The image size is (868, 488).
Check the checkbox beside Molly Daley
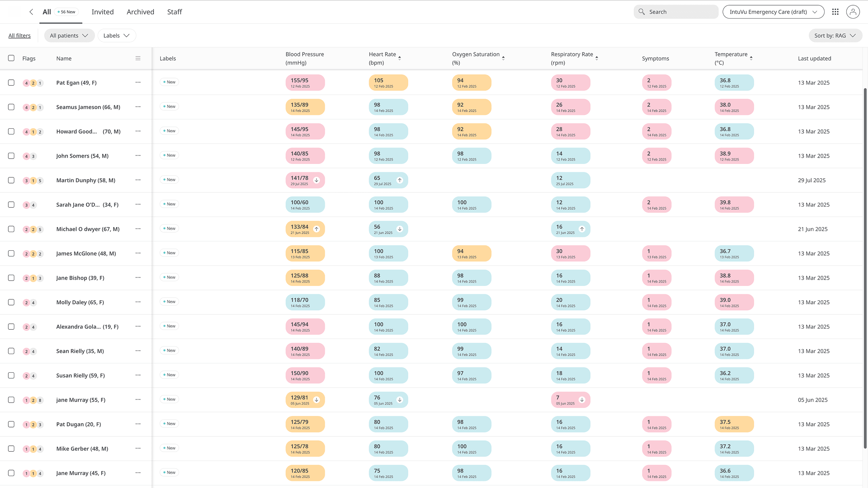[11, 302]
